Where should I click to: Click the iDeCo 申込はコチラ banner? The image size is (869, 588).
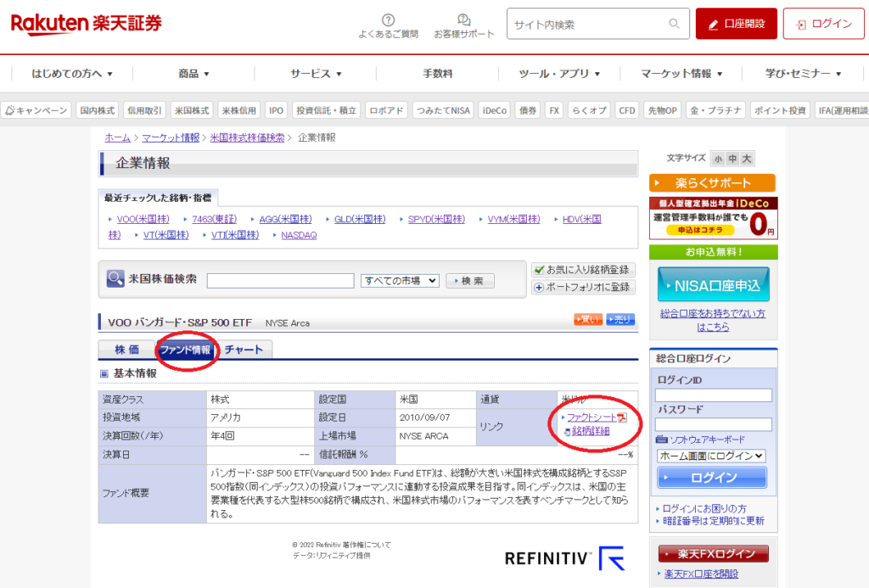pos(713,218)
